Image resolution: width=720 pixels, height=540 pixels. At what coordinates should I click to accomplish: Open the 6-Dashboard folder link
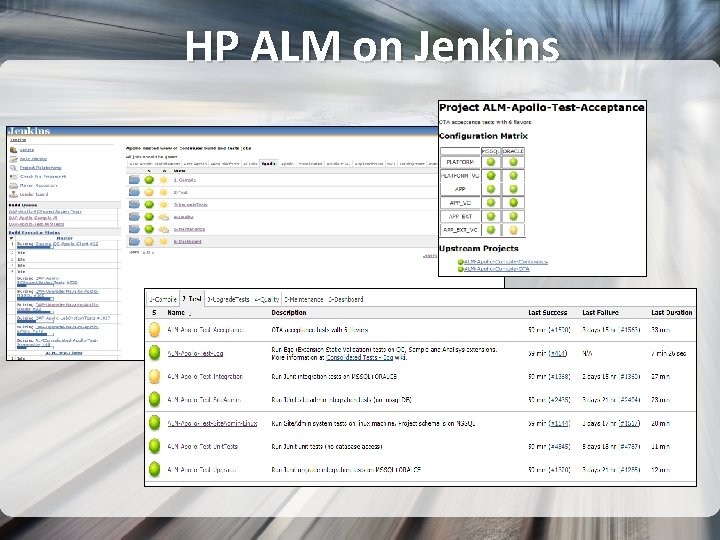tap(187, 242)
